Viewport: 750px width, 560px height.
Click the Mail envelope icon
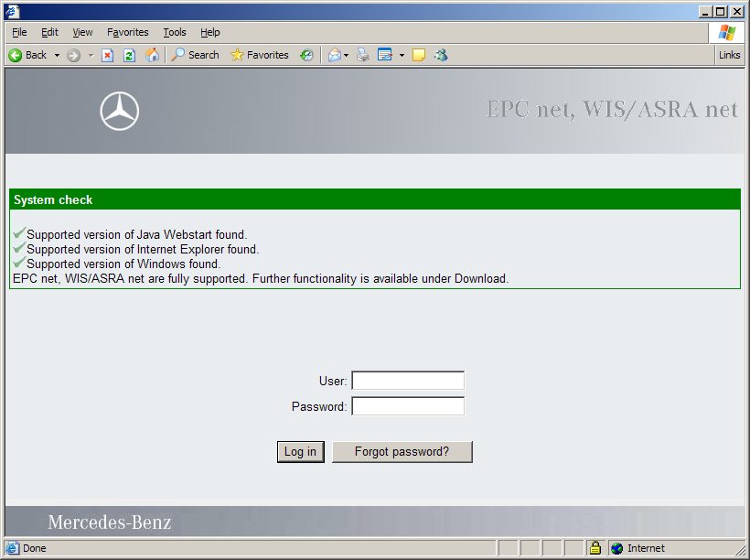coord(334,55)
